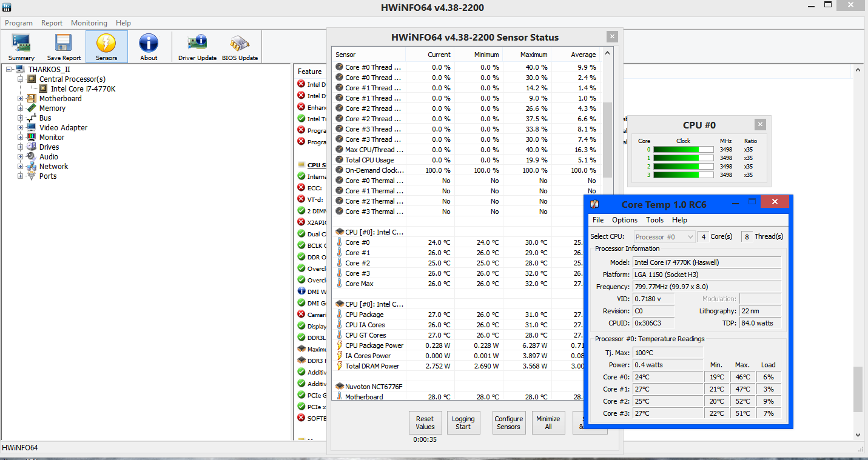868x460 pixels.
Task: Expand the Drives tree node
Action: tap(21, 147)
